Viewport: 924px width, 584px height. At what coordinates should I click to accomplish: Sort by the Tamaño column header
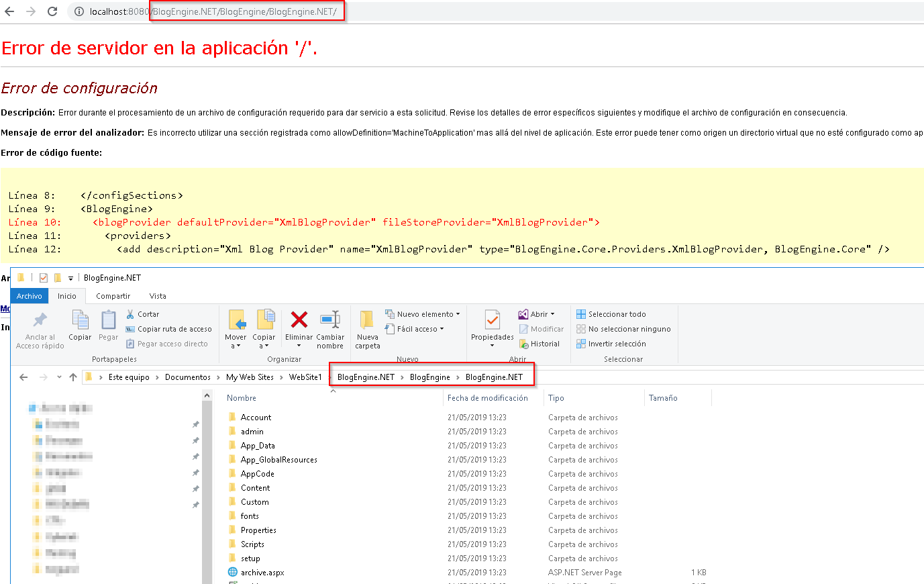tap(663, 398)
